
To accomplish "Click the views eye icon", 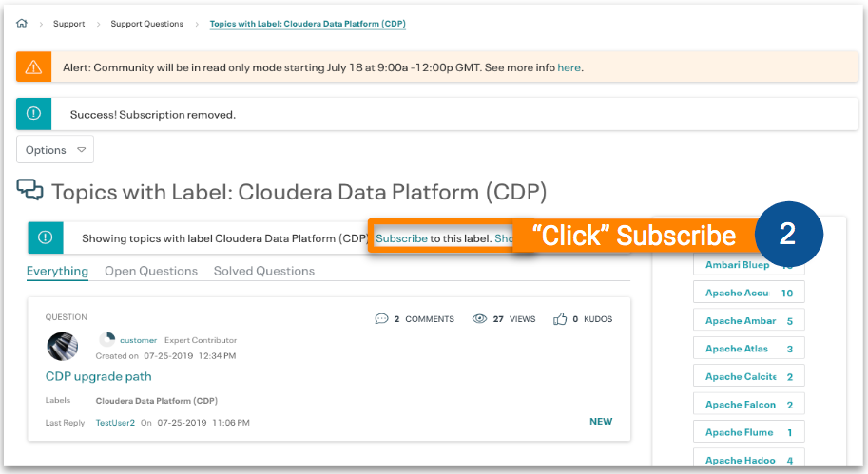I will (479, 319).
